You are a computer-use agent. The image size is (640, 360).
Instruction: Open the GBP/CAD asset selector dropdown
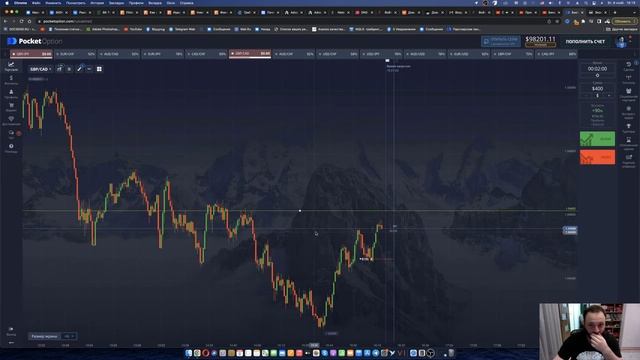pos(40,69)
